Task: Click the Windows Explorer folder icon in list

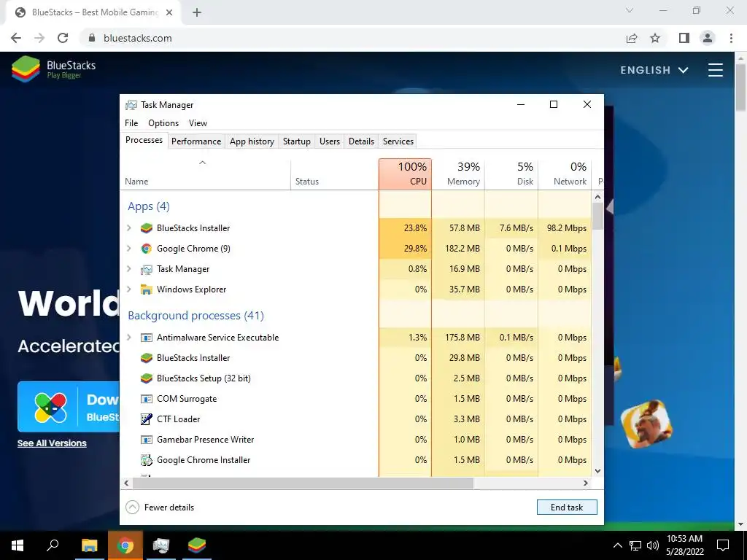Action: pos(146,289)
